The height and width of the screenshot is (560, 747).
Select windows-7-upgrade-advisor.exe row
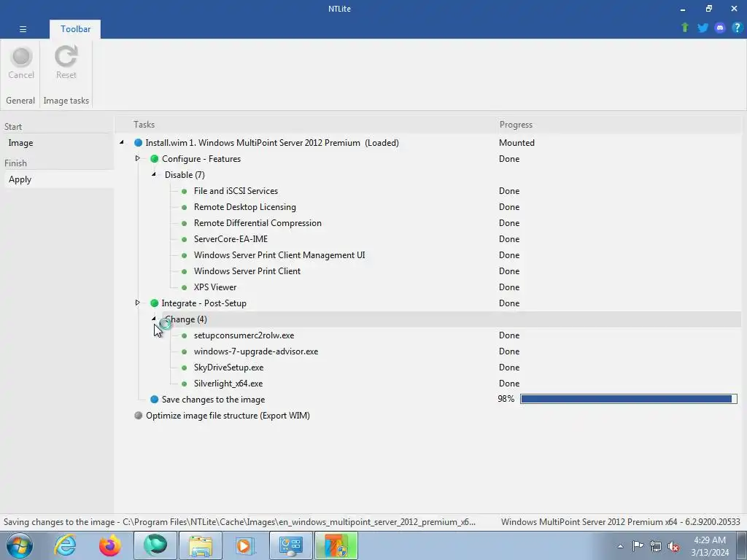coord(429,351)
